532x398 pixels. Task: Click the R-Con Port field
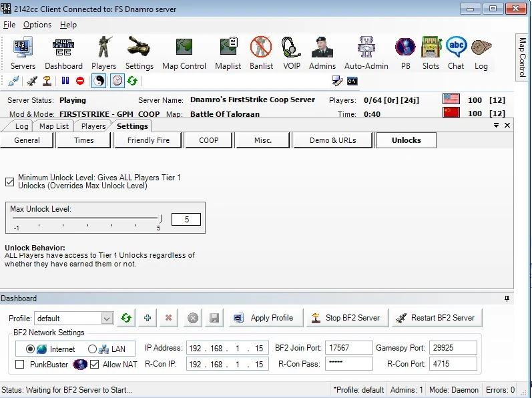tap(453, 364)
